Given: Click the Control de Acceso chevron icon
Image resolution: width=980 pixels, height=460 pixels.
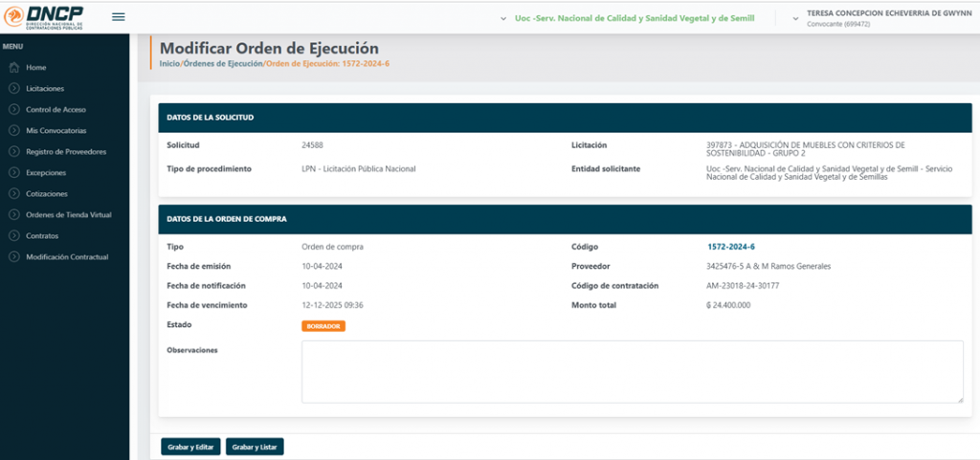Looking at the screenshot, I should pyautogui.click(x=13, y=110).
